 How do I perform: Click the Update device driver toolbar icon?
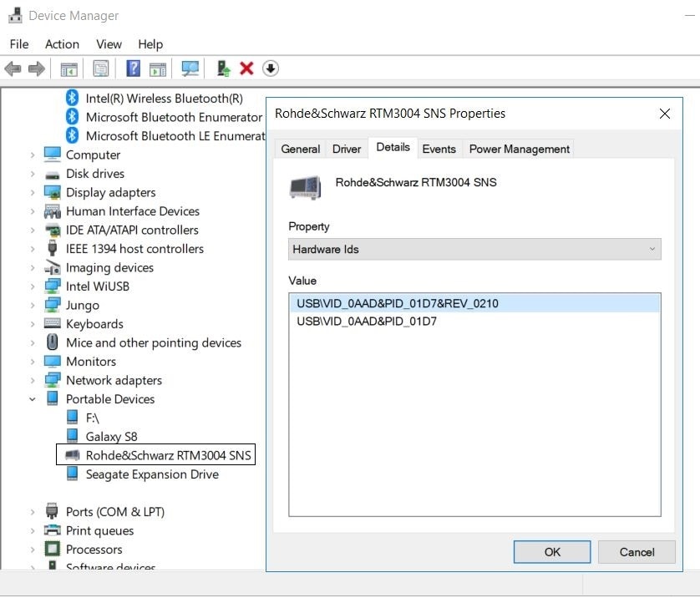point(223,68)
